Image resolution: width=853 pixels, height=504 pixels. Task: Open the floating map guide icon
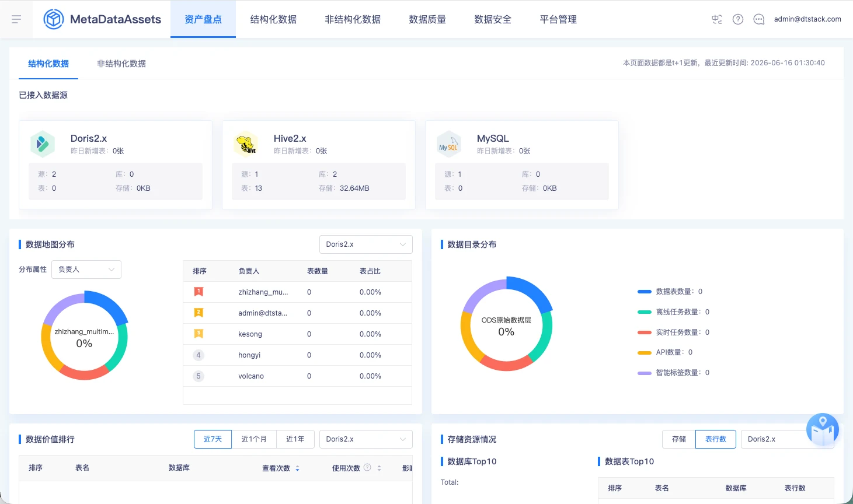tap(823, 430)
